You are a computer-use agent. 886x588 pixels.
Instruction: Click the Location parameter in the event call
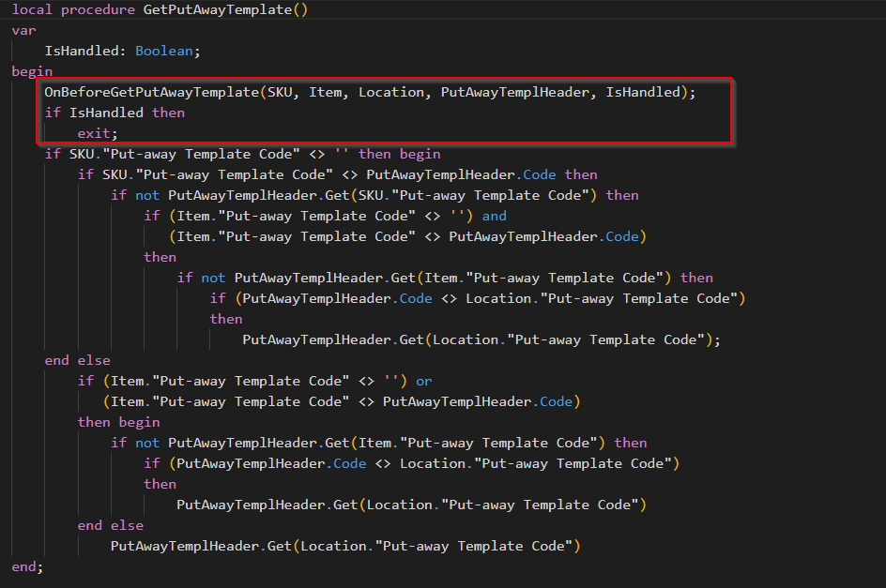[391, 92]
